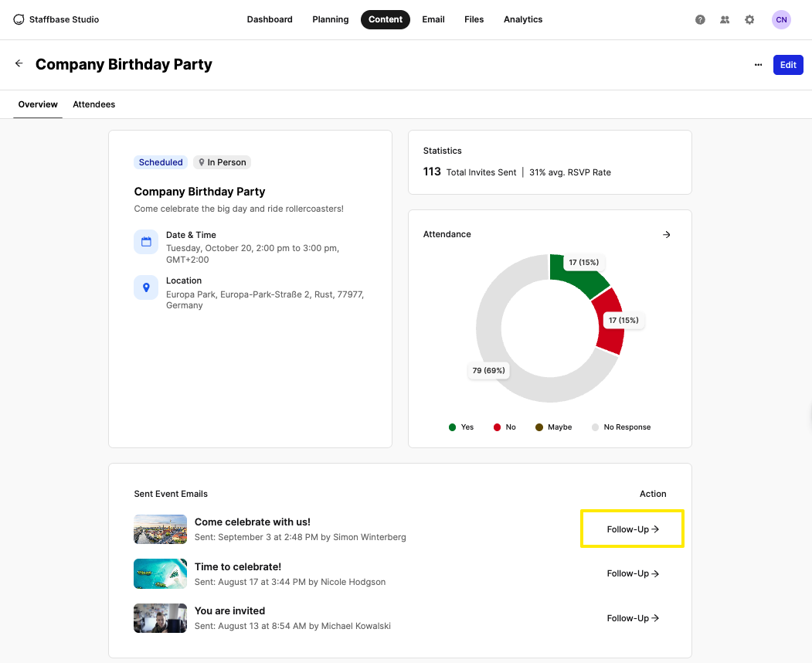
Task: Switch to the Attendees tab
Action: click(93, 104)
